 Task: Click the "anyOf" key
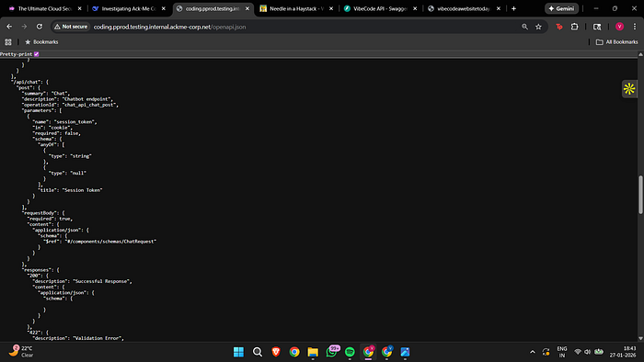pyautogui.click(x=47, y=145)
